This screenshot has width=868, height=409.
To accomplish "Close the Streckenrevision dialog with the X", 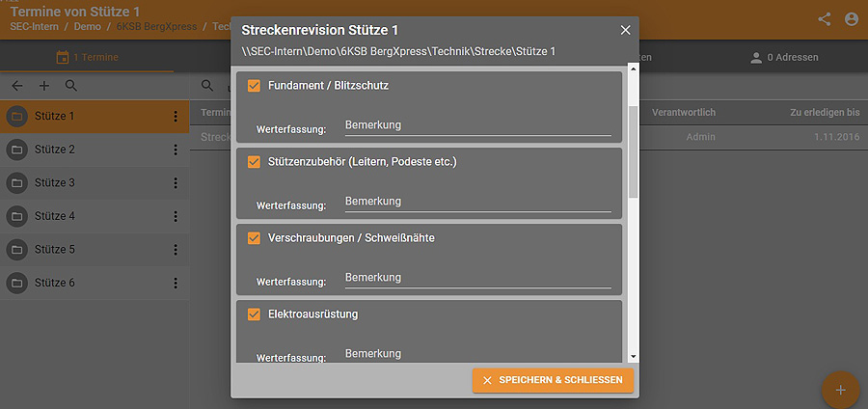I will tap(625, 31).
